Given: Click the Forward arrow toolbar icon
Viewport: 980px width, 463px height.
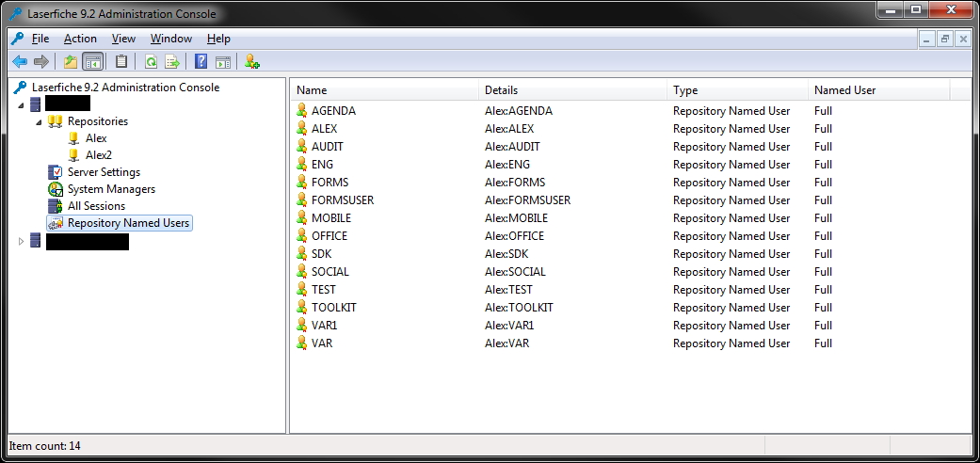Looking at the screenshot, I should pos(41,61).
